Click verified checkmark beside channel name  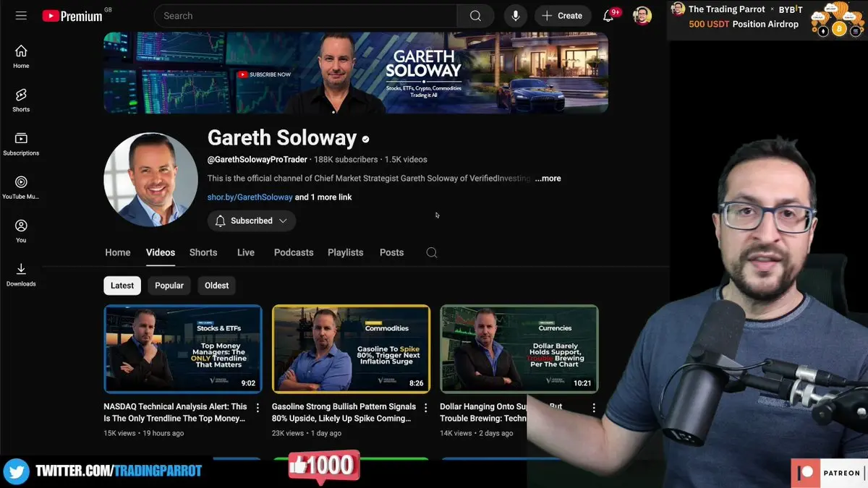tap(366, 139)
